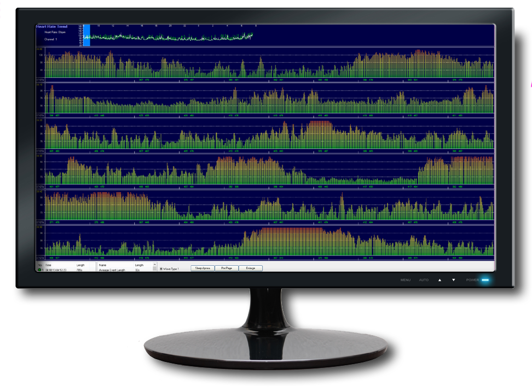
Task: Click the down arrow on the monitor bezel
Action: tap(453, 280)
